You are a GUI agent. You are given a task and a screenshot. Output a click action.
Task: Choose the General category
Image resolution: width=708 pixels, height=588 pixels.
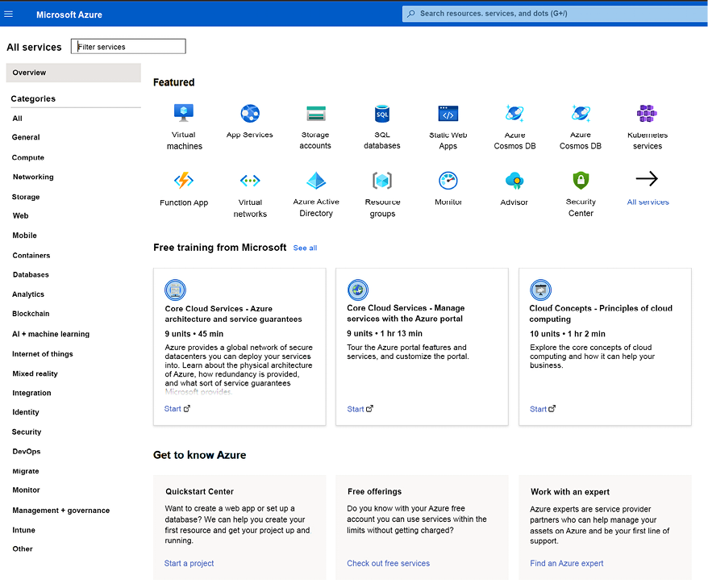[x=26, y=137]
